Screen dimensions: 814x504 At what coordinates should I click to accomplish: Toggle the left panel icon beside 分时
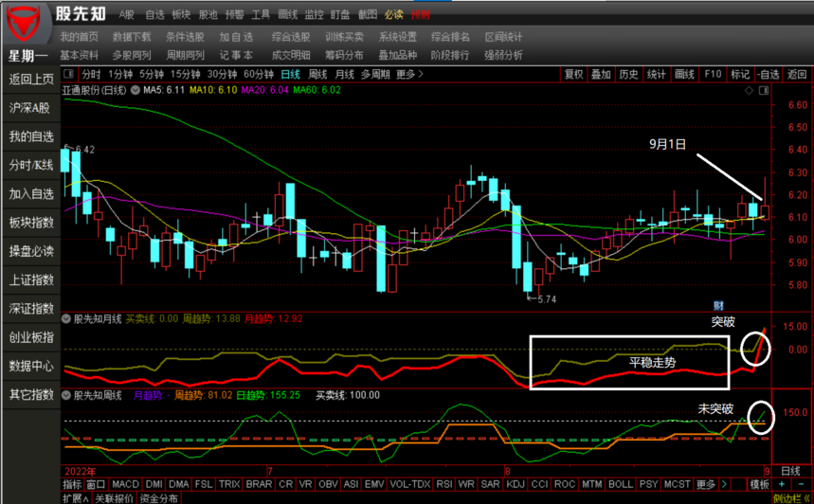(68, 74)
